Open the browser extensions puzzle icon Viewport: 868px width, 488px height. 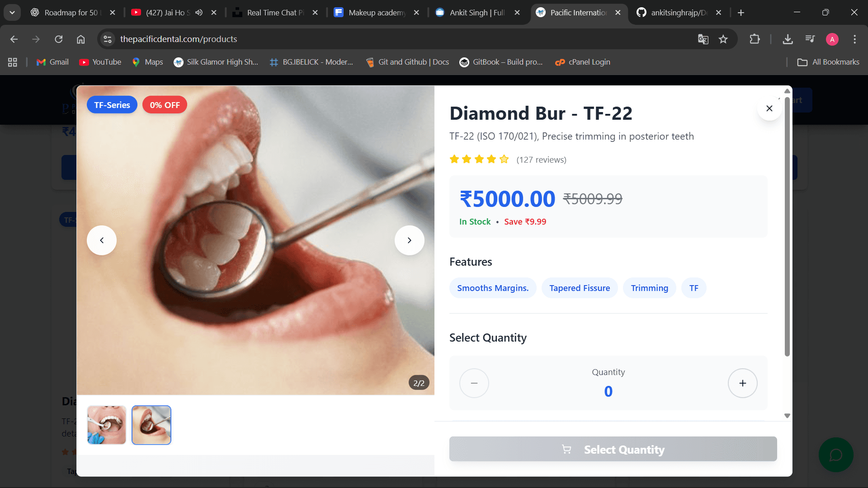755,39
